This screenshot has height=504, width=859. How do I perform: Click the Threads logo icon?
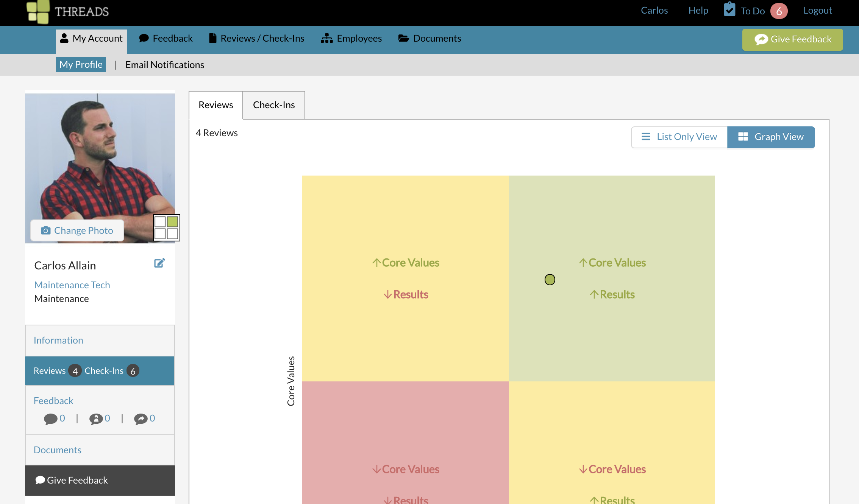click(x=38, y=12)
